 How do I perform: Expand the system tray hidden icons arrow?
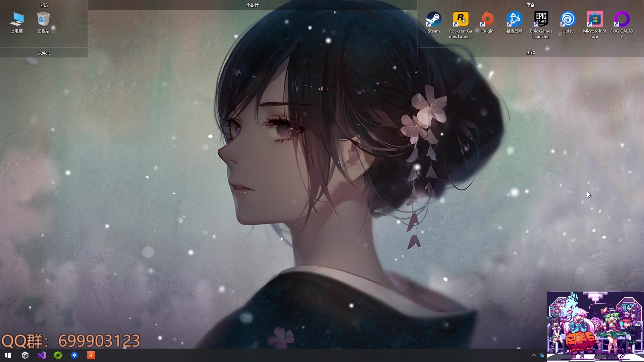pyautogui.click(x=534, y=355)
